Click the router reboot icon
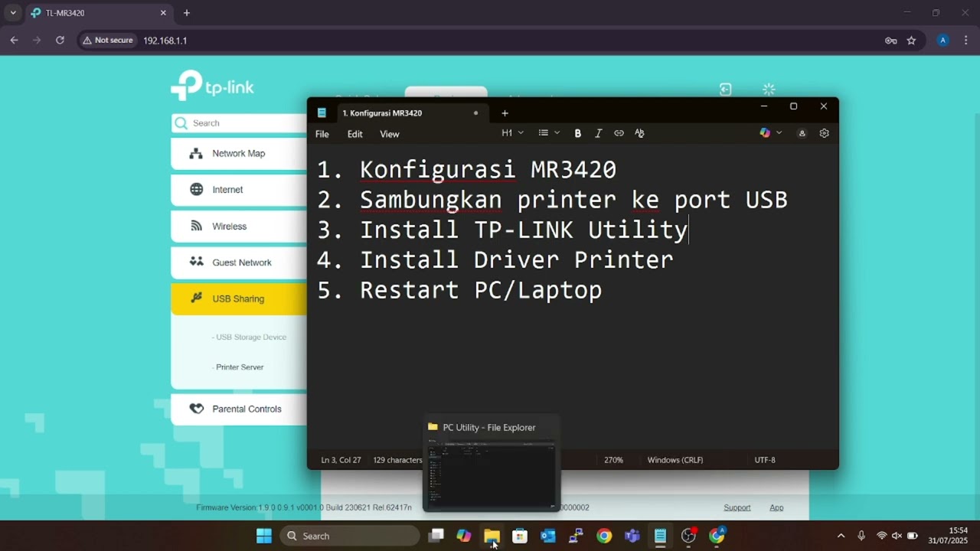This screenshot has width=980, height=551. [x=769, y=90]
